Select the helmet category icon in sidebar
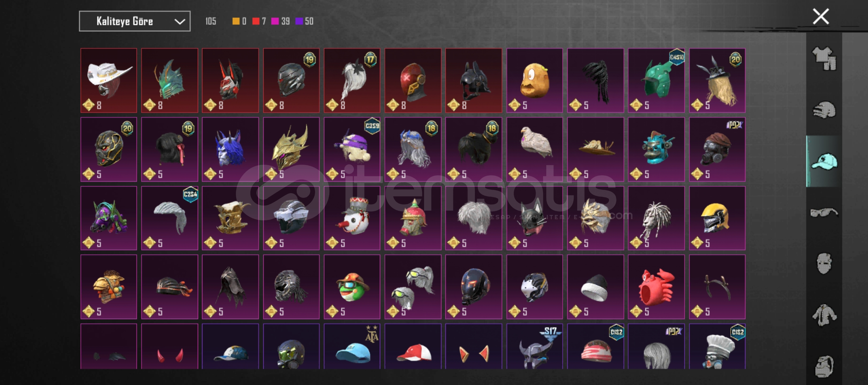This screenshot has height=385, width=868. pyautogui.click(x=824, y=110)
